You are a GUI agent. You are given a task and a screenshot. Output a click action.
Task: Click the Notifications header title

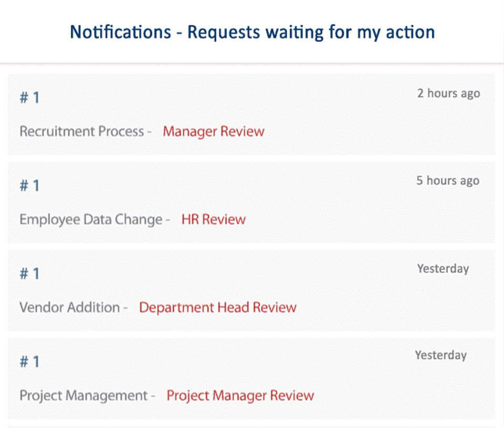(x=252, y=32)
